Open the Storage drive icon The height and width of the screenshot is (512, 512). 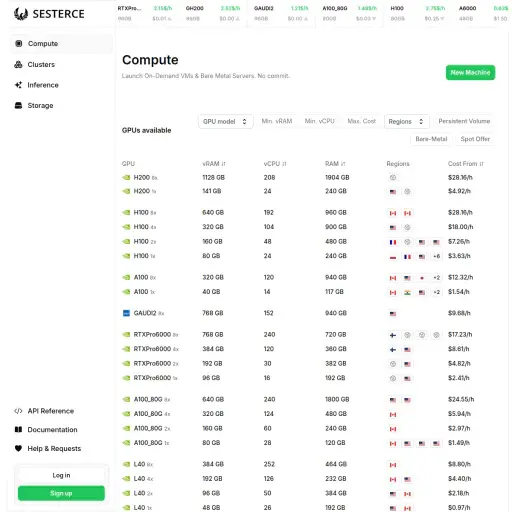coord(18,106)
